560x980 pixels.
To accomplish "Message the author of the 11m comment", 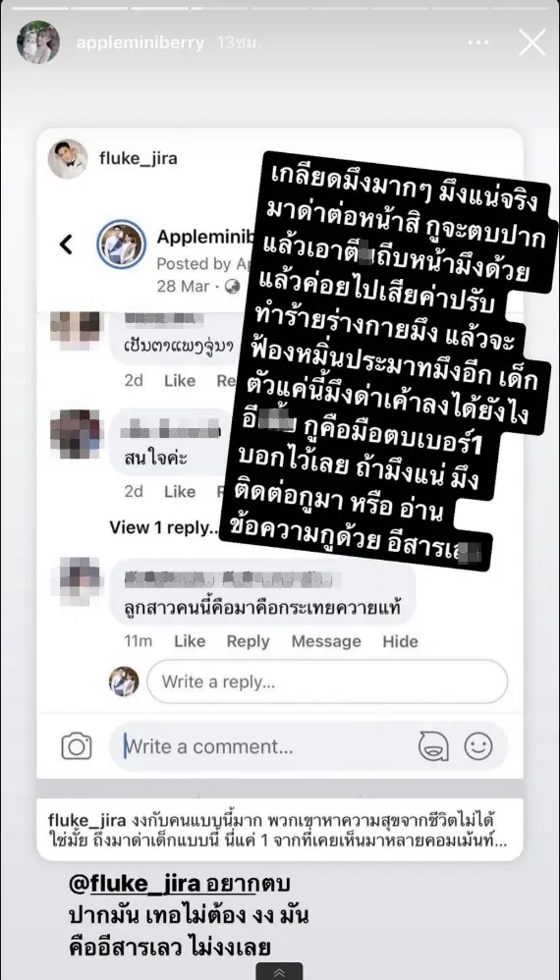I will tap(326, 641).
